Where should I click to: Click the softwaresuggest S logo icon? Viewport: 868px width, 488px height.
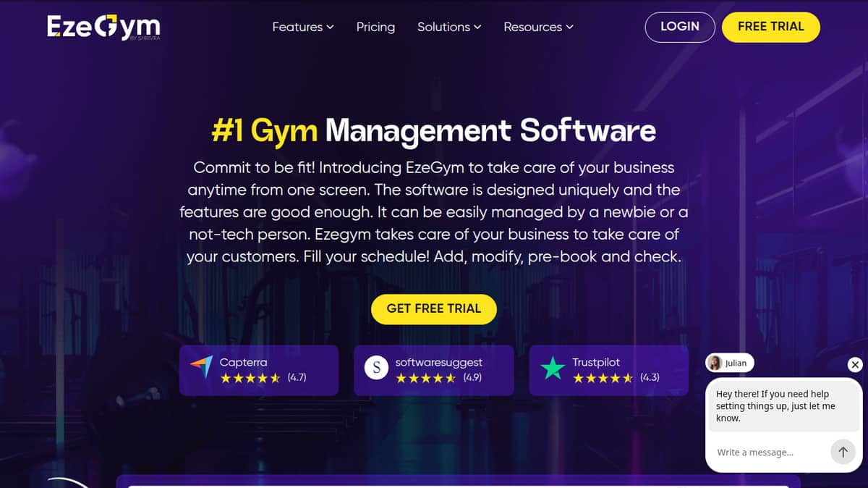(x=376, y=369)
